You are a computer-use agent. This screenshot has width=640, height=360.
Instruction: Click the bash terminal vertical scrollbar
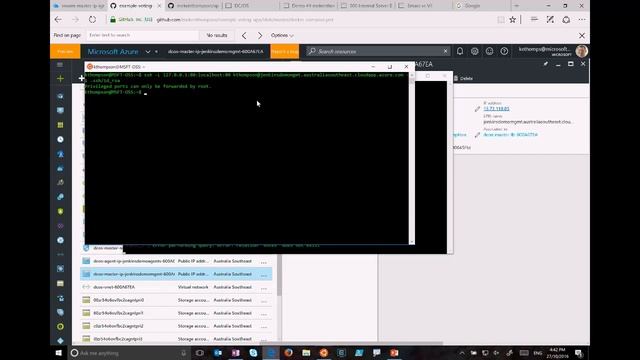[x=411, y=158]
